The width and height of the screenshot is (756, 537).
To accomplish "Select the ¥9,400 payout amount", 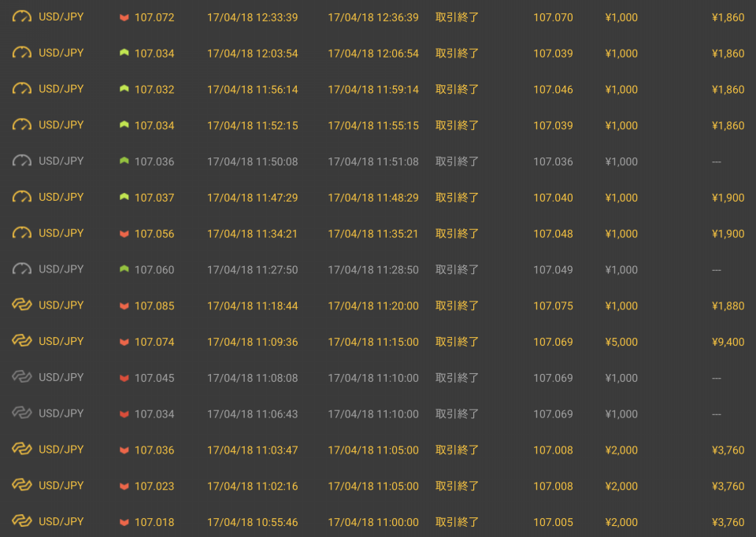I will tap(728, 342).
